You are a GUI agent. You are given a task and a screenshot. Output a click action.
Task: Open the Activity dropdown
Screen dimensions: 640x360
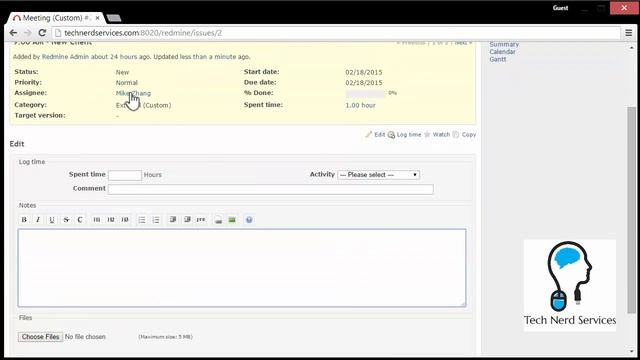tap(378, 175)
